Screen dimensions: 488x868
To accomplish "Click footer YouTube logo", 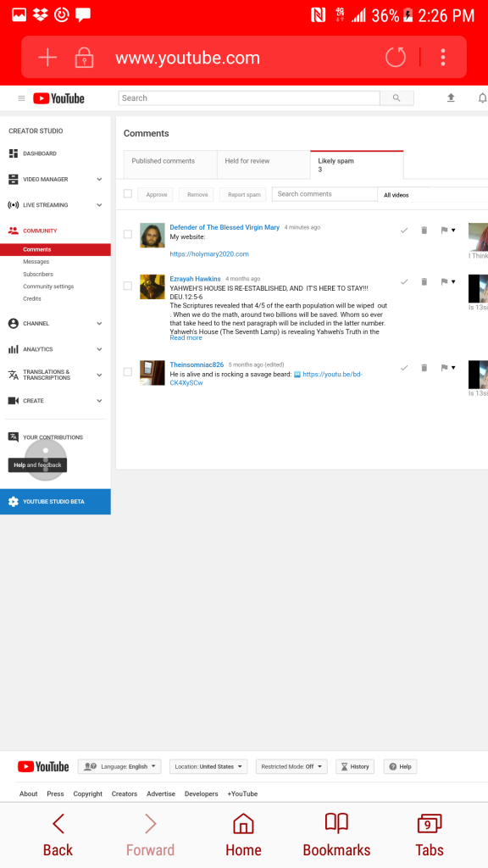I will tap(43, 766).
